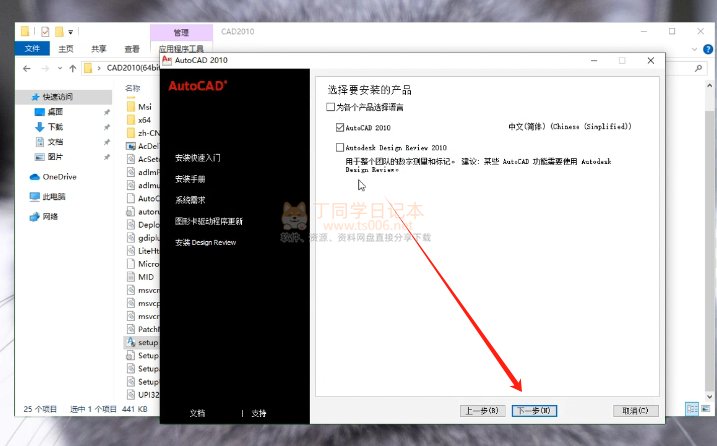Select 下载 in navigation pane
Image resolution: width=717 pixels, height=446 pixels.
55,127
